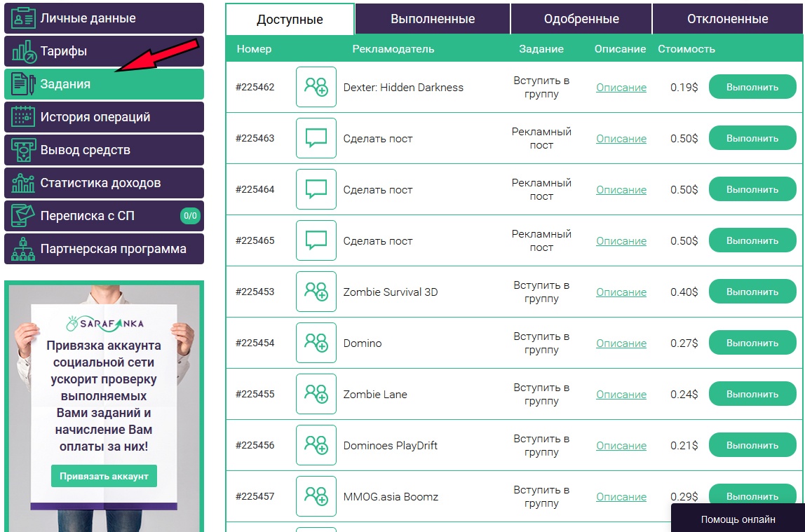Click the Статистика доходов graph icon
This screenshot has height=532, width=805.
(x=24, y=183)
